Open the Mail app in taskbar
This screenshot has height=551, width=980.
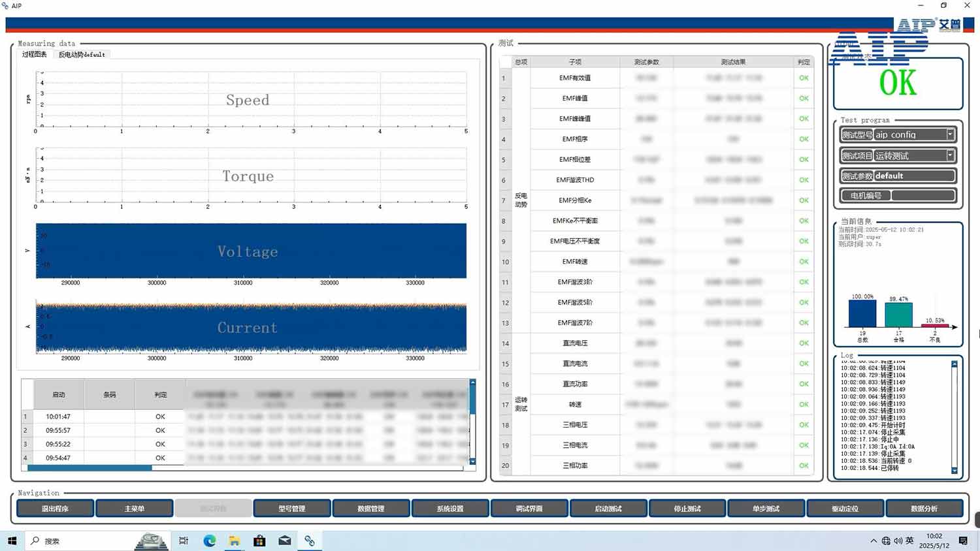[x=285, y=541]
